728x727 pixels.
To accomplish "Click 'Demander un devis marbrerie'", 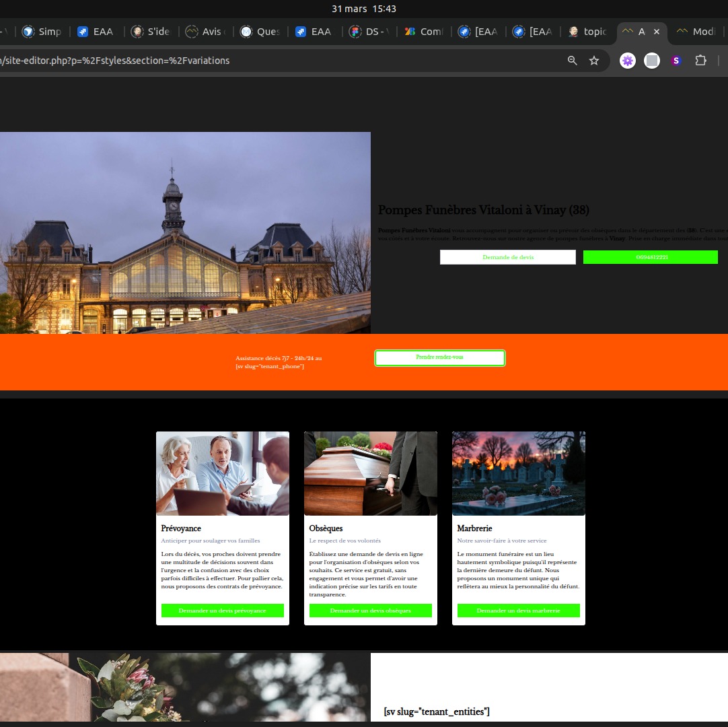I will [518, 611].
